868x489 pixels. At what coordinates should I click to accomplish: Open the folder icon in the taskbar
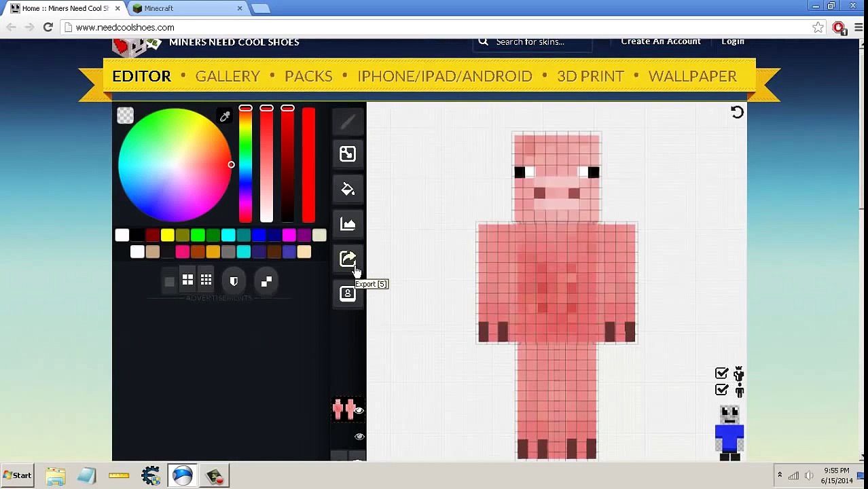point(56,475)
